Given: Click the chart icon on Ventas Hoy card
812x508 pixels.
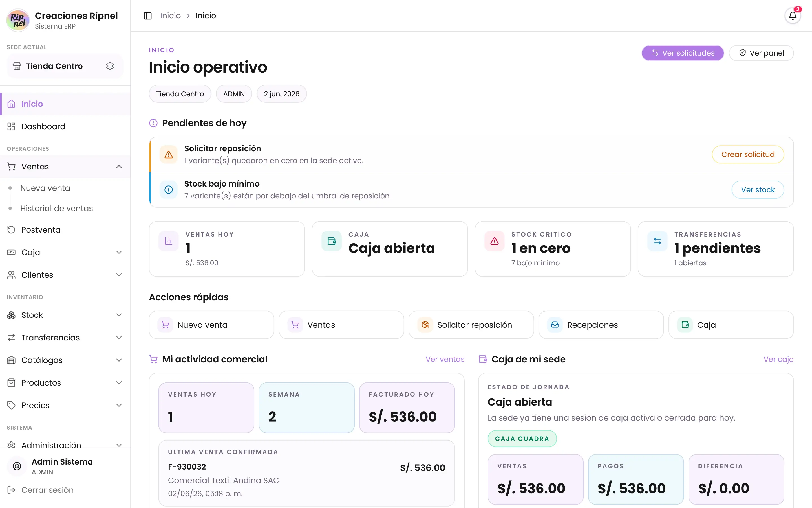Looking at the screenshot, I should (x=168, y=241).
